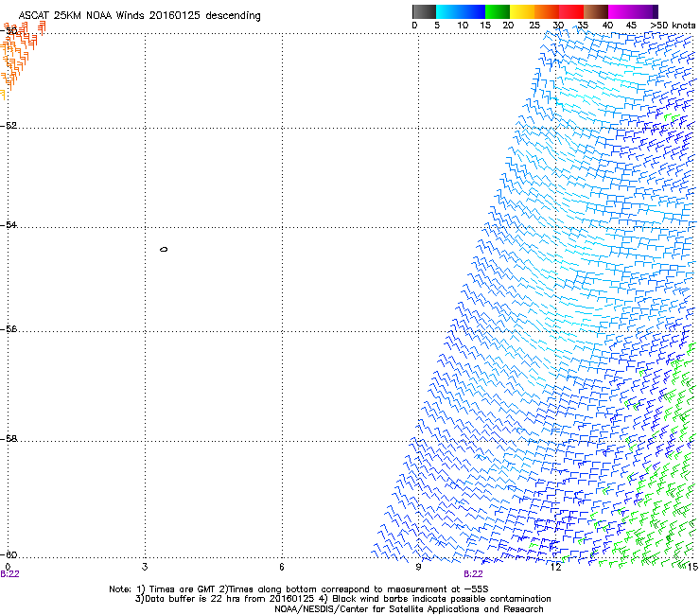Click the longitude "15" axis label
The height and width of the screenshot is (615, 700).
click(x=692, y=567)
